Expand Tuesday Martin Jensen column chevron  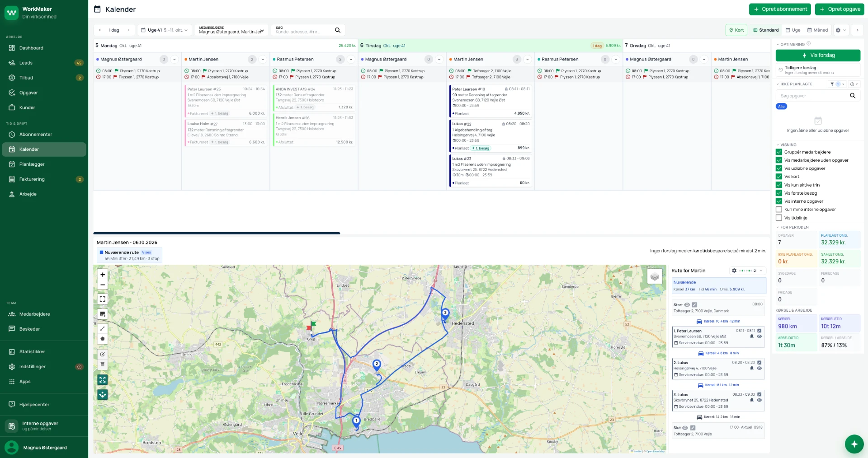click(x=527, y=59)
